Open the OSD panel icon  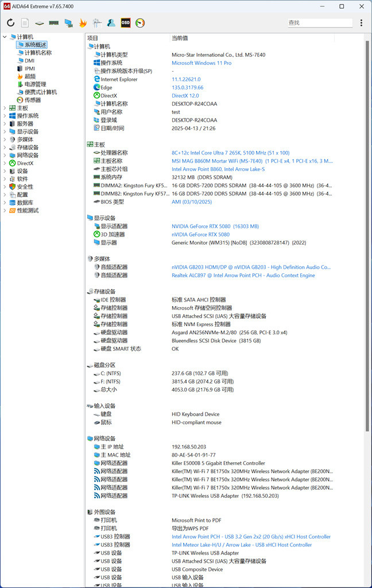[x=126, y=23]
